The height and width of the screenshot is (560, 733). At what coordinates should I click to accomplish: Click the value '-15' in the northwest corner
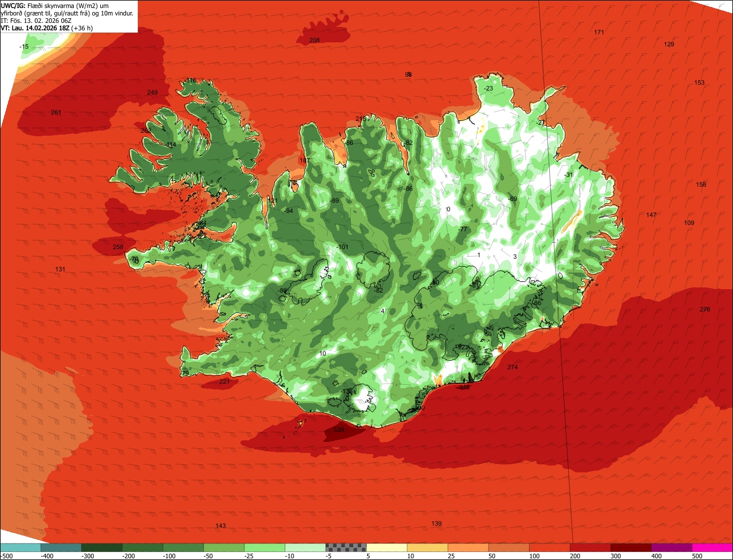(x=23, y=46)
